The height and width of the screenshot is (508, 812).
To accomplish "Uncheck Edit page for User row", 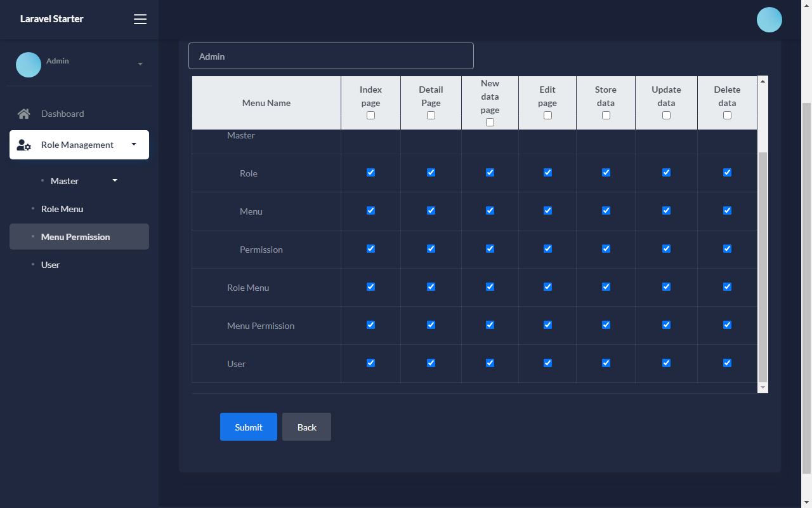I will [x=547, y=363].
